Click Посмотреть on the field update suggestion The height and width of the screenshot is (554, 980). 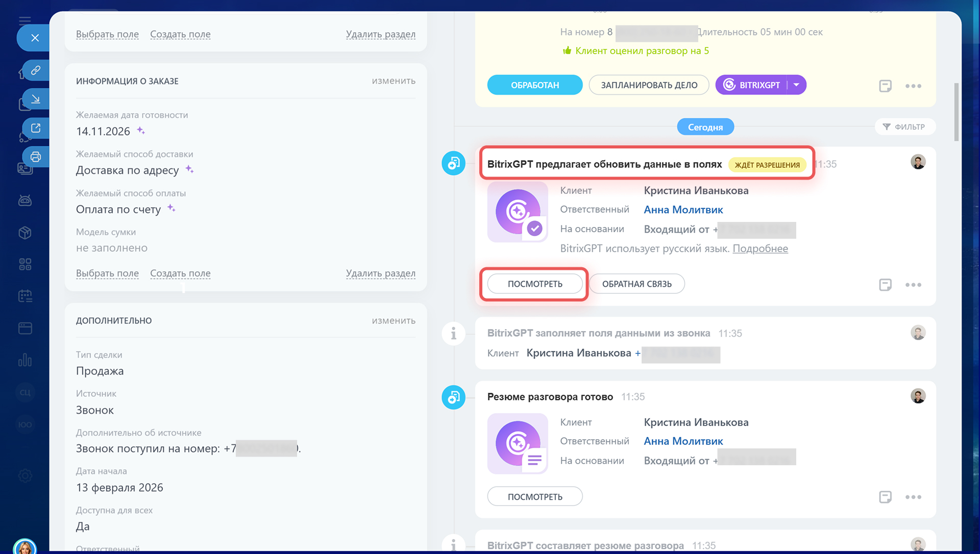pyautogui.click(x=534, y=284)
